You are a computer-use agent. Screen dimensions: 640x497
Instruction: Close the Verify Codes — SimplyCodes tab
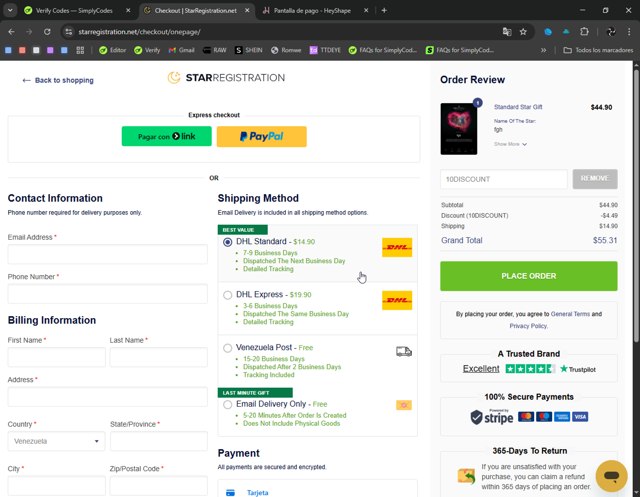point(128,11)
